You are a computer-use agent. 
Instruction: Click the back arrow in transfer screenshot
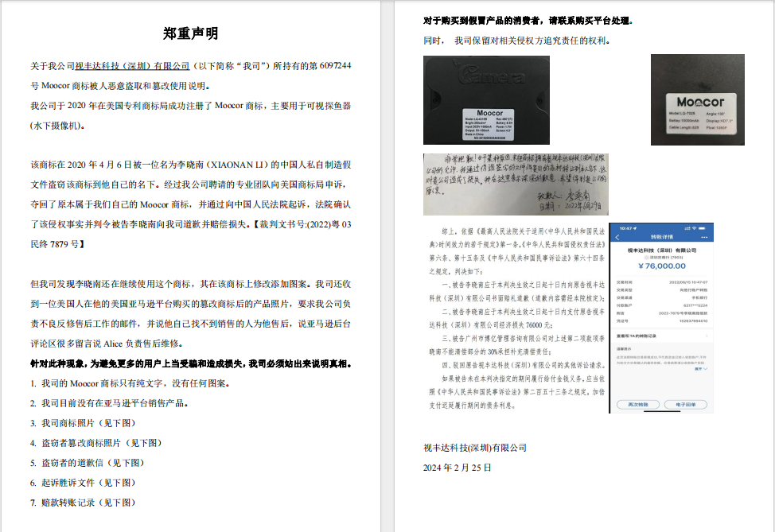617,237
